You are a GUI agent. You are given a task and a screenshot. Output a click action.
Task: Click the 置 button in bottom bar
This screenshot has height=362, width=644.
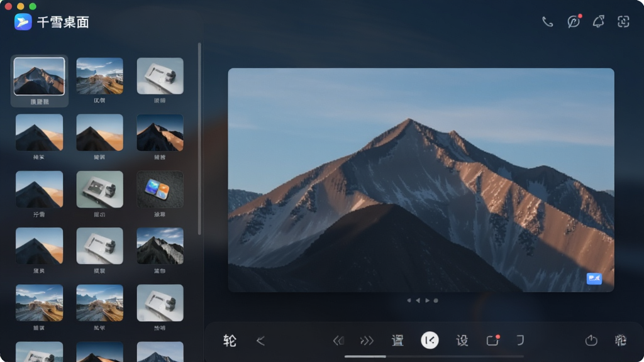click(x=397, y=340)
